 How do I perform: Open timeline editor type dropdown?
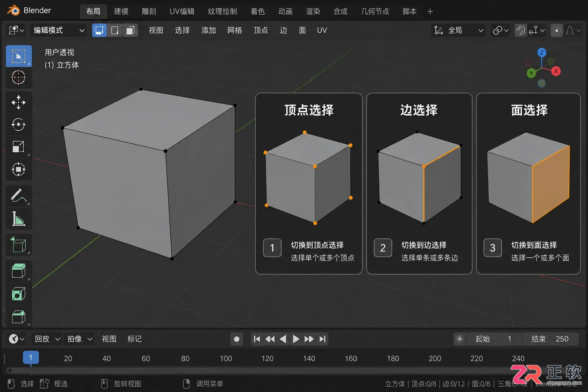coord(16,339)
